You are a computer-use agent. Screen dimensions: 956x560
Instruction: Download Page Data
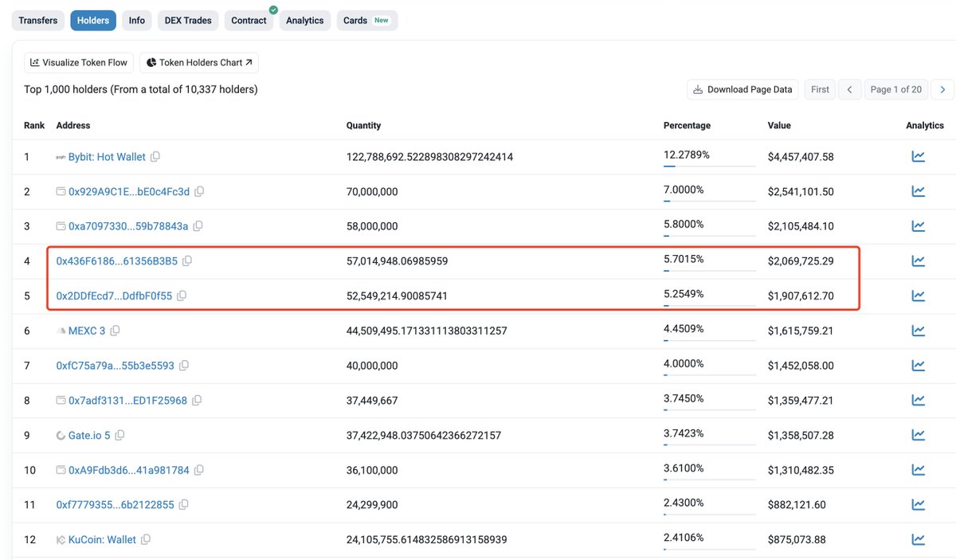click(x=742, y=89)
